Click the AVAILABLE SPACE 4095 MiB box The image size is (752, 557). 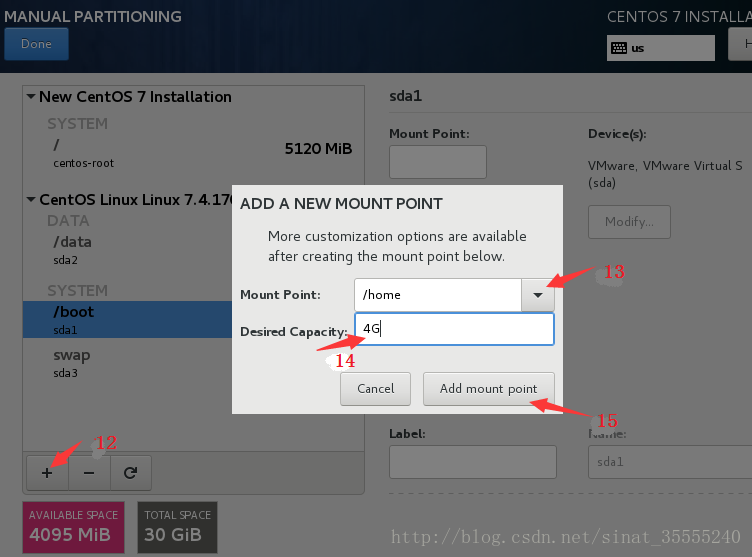73,527
